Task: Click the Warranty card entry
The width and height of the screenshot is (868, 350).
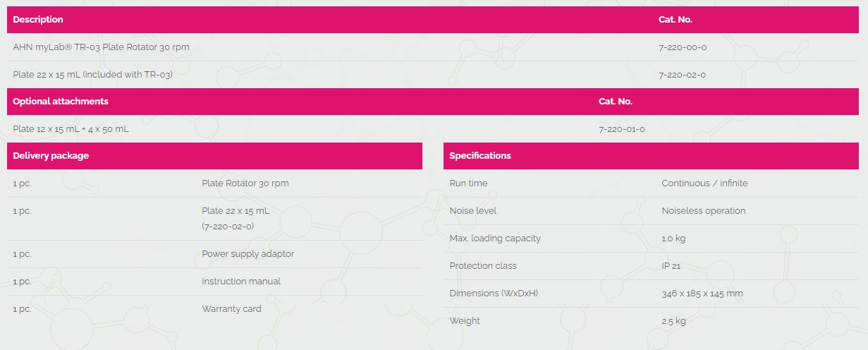Action: (231, 309)
